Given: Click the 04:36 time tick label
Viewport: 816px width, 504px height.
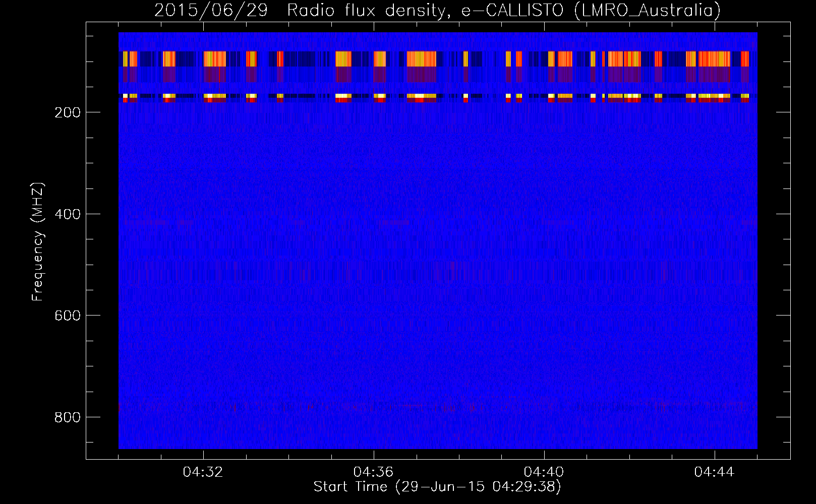Looking at the screenshot, I should tap(374, 472).
